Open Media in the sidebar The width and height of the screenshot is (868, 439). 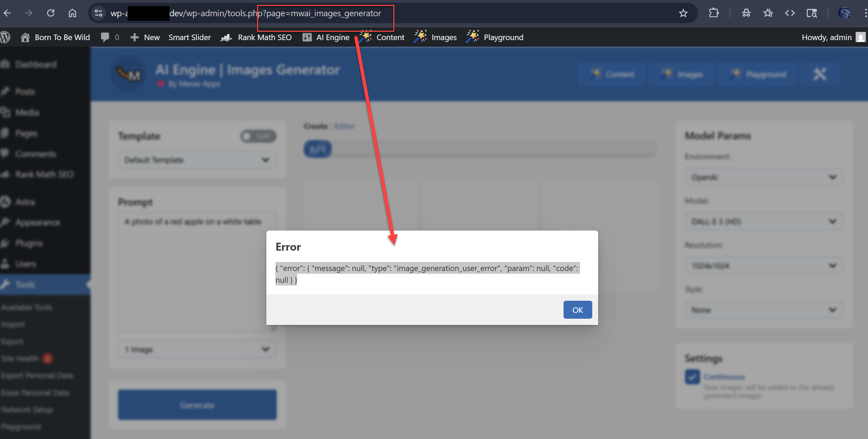(x=27, y=112)
